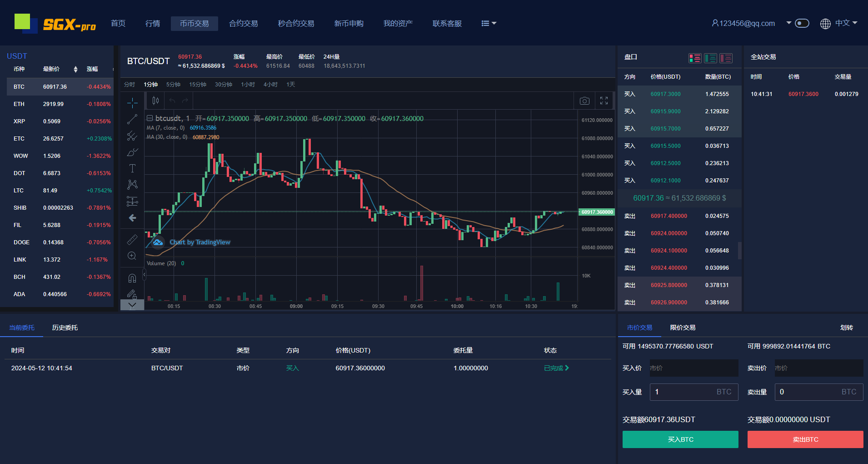Toggle lock all drawing tools
The image size is (868, 464).
point(132,294)
